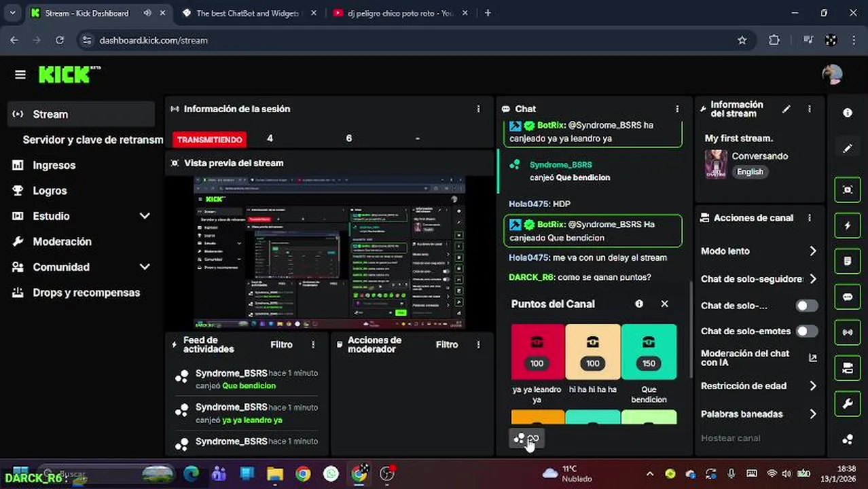Image resolution: width=868 pixels, height=489 pixels.
Task: Toggle the wrench widget icon in sidebar
Action: click(x=848, y=404)
